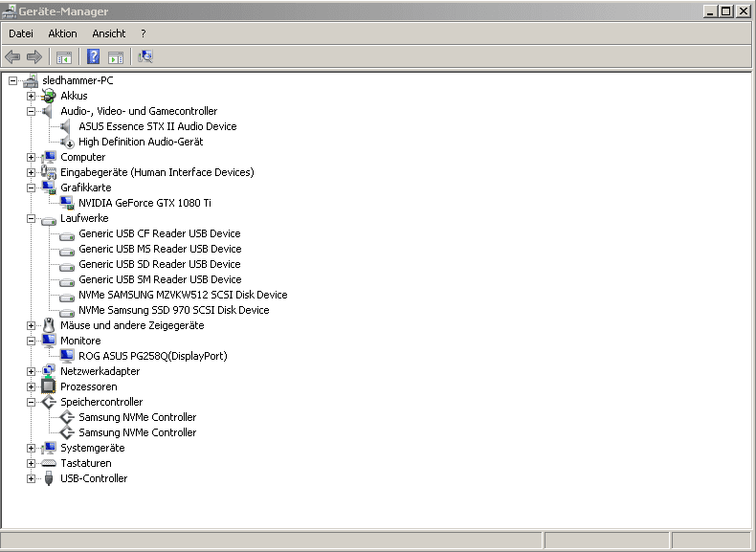Collapse the Grafikkarte category

point(31,188)
